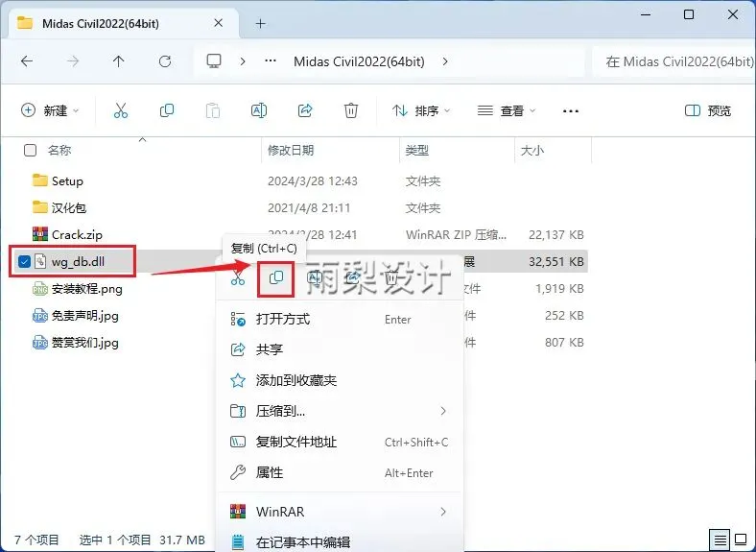This screenshot has height=552, width=756.
Task: Select 打开方式 from context menu
Action: click(341, 319)
